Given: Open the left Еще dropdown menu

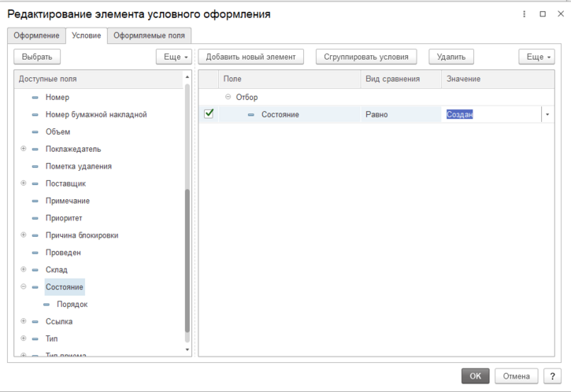Looking at the screenshot, I should (174, 57).
